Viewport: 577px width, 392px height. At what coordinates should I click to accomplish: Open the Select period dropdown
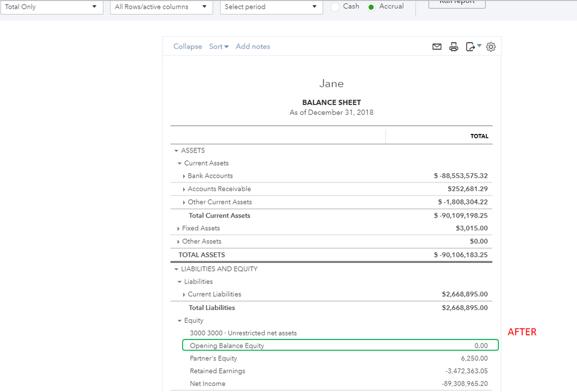(x=271, y=7)
